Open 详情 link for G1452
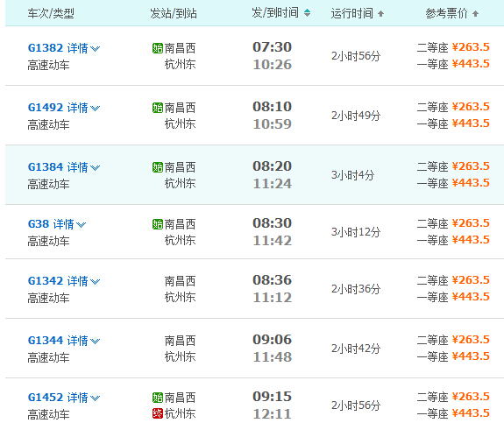This screenshot has width=504, height=430. tap(77, 398)
